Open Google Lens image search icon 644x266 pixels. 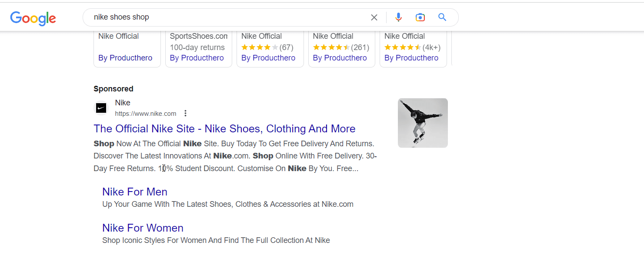[x=420, y=17]
